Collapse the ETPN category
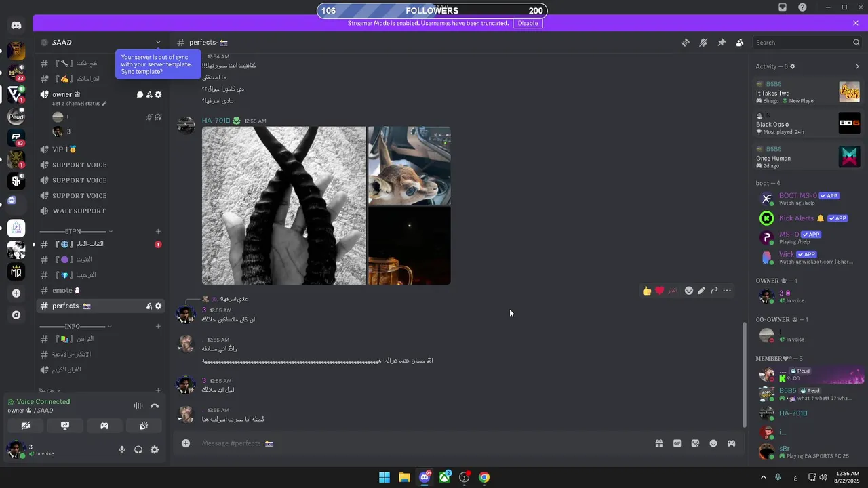The width and height of the screenshot is (868, 488). click(x=75, y=231)
